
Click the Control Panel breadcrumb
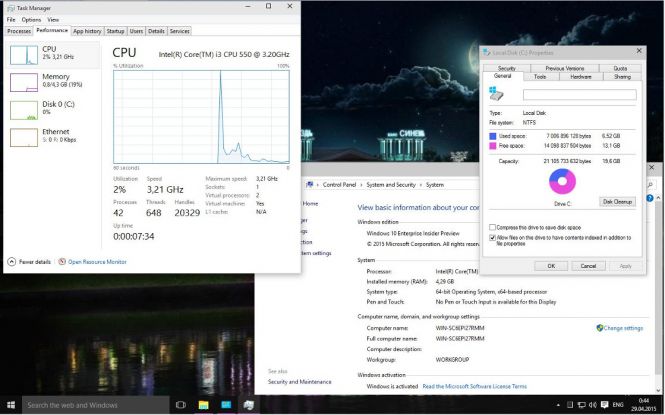(x=339, y=185)
